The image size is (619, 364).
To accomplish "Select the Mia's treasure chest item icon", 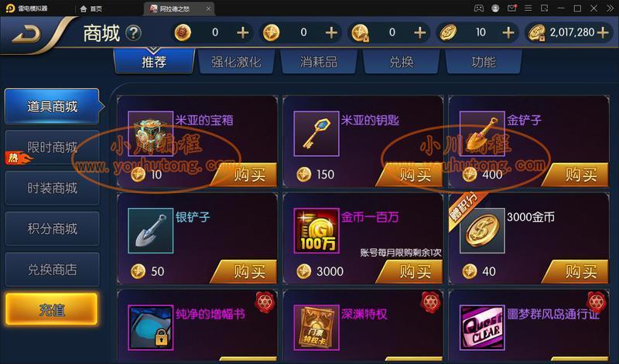I will coord(150,134).
